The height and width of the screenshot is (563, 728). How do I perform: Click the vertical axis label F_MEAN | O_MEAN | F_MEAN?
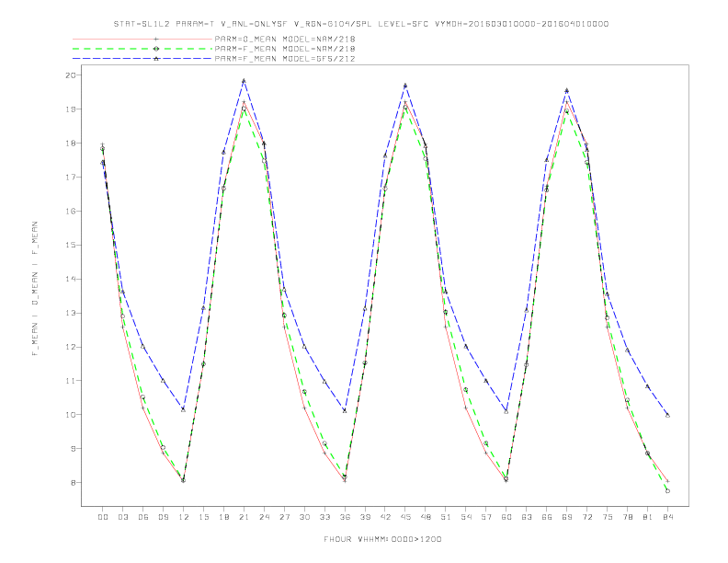35,289
